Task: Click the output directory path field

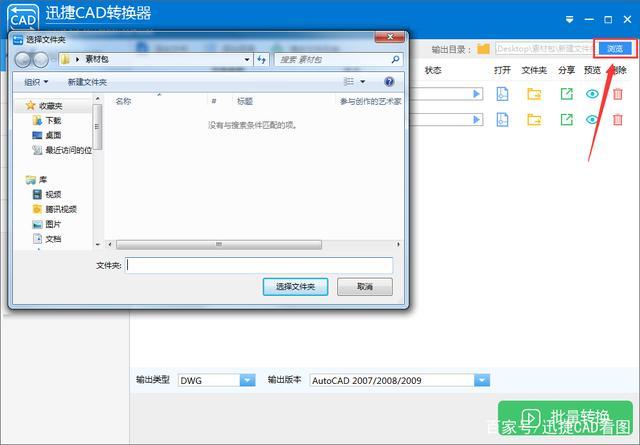Action: tap(545, 49)
